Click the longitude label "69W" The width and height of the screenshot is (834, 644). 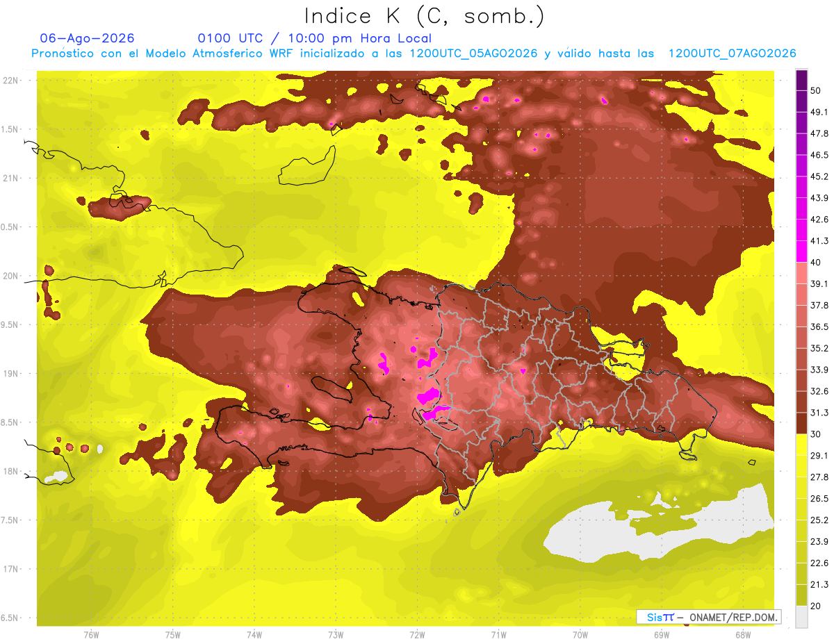tap(661, 635)
